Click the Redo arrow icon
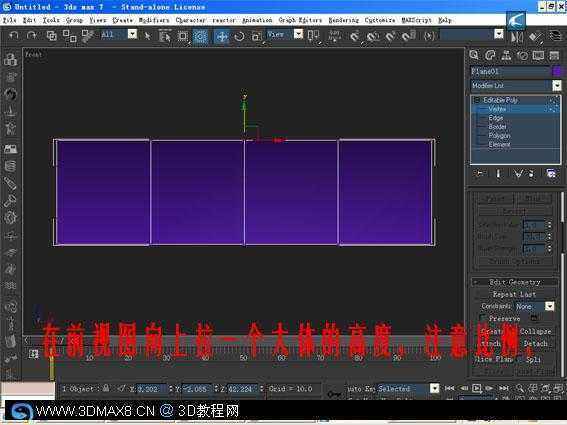The image size is (567, 425). [x=32, y=35]
